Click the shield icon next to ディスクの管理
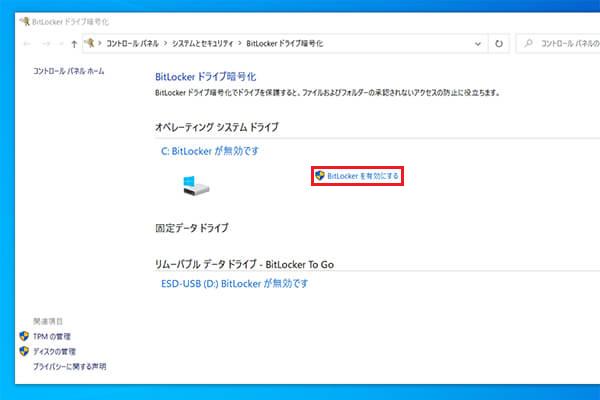This screenshot has width=600, height=400. point(25,352)
